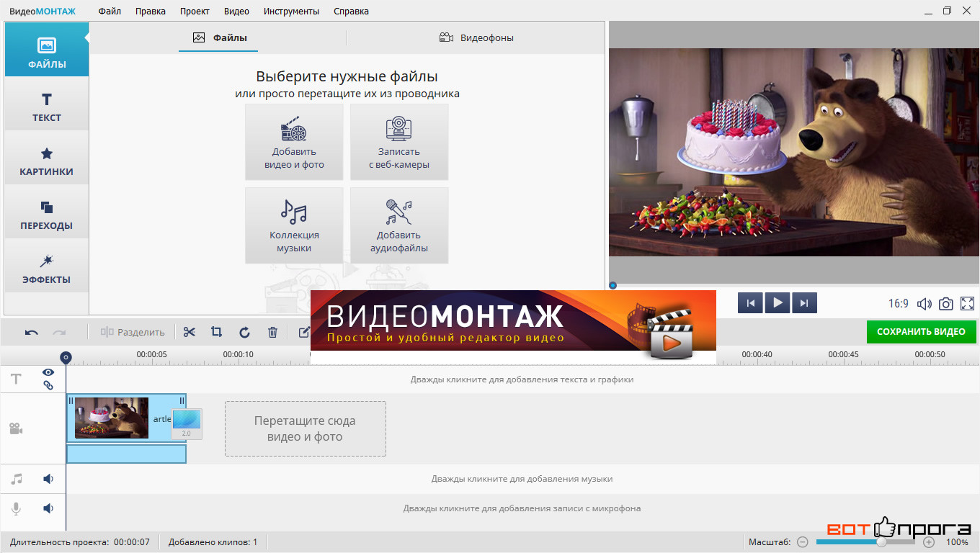Open the Видео menu
Image resolution: width=980 pixels, height=553 pixels.
[x=236, y=11]
